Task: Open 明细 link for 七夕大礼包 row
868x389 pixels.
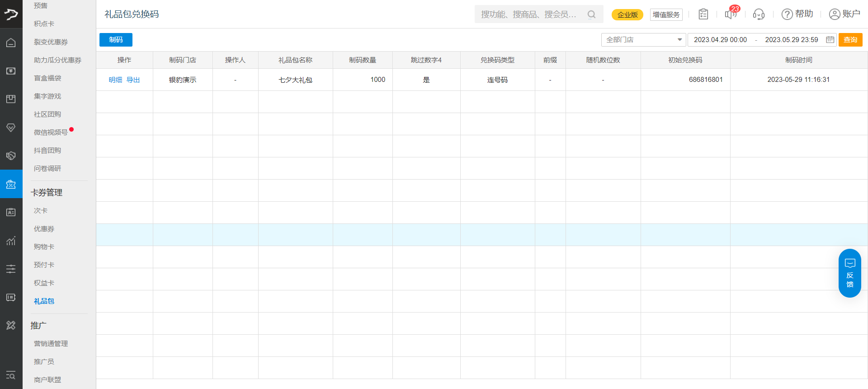Action: coord(115,80)
